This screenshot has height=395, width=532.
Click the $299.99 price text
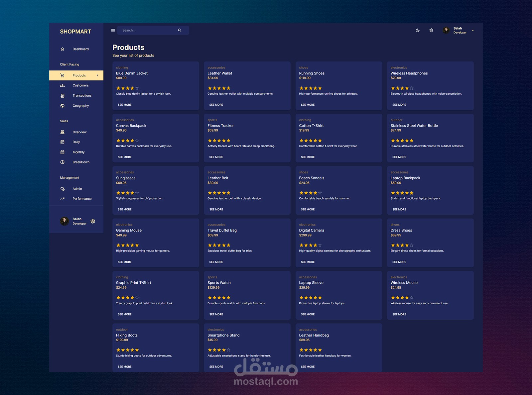pos(305,235)
